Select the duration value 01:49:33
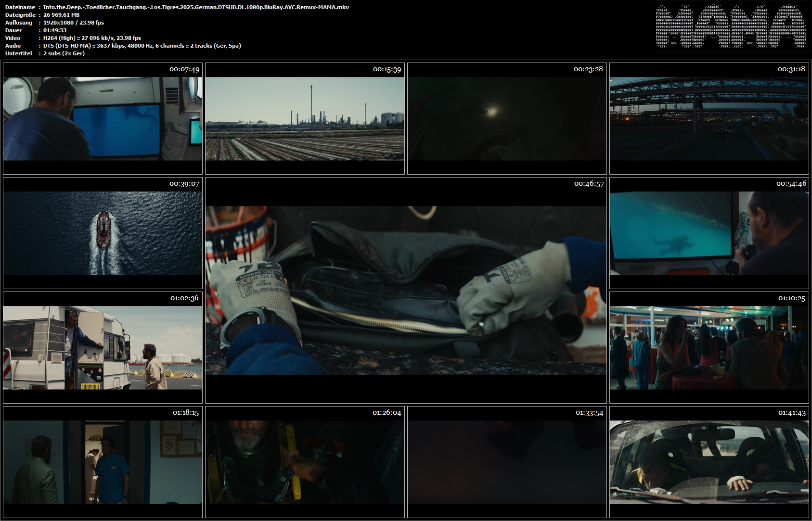Screen dimensions: 812x521 55,30
